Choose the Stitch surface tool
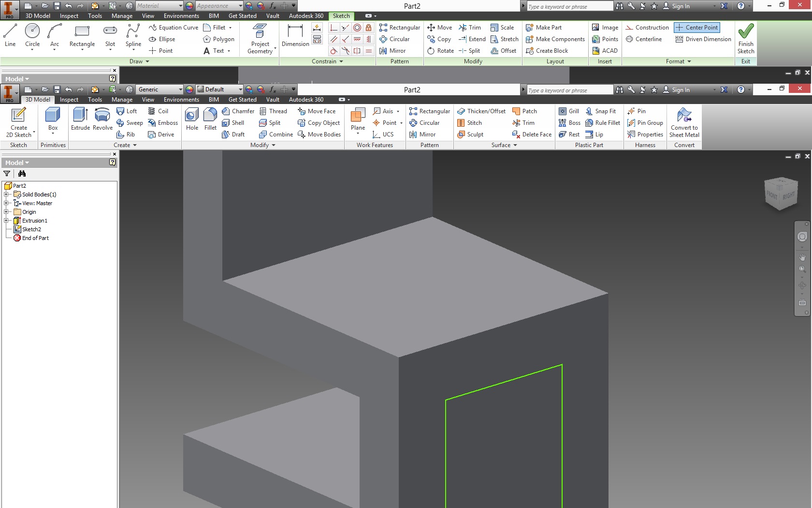The width and height of the screenshot is (812, 508). point(469,123)
